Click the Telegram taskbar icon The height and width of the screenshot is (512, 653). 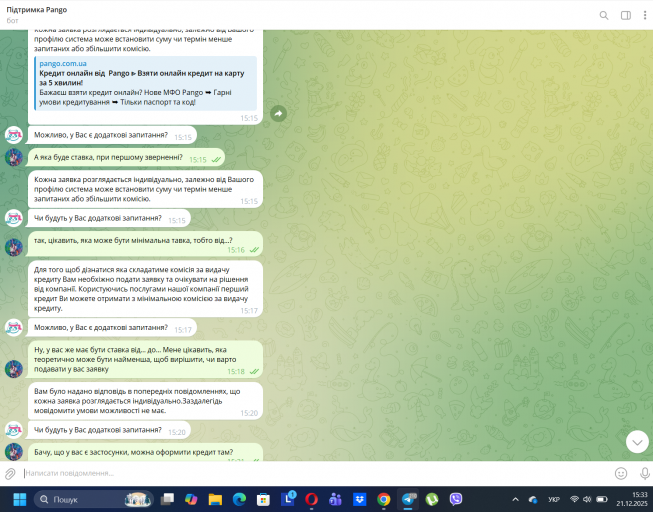coord(408,499)
